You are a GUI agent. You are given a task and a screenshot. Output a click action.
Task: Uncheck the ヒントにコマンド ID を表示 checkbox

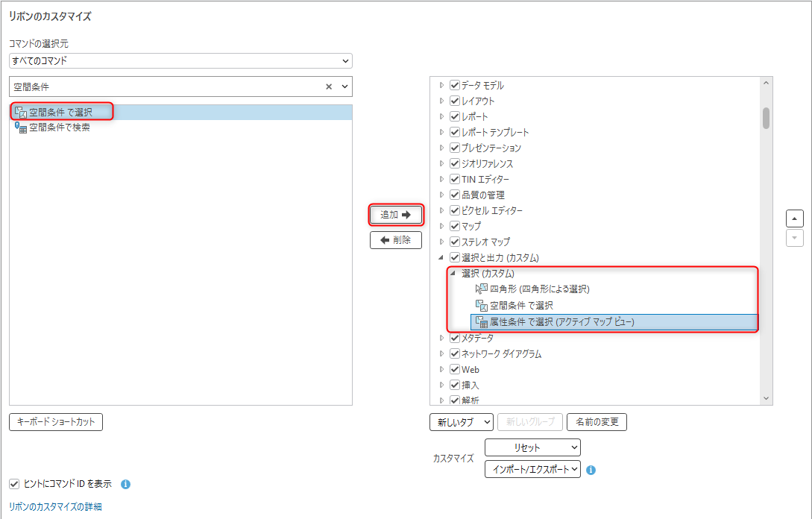click(15, 484)
